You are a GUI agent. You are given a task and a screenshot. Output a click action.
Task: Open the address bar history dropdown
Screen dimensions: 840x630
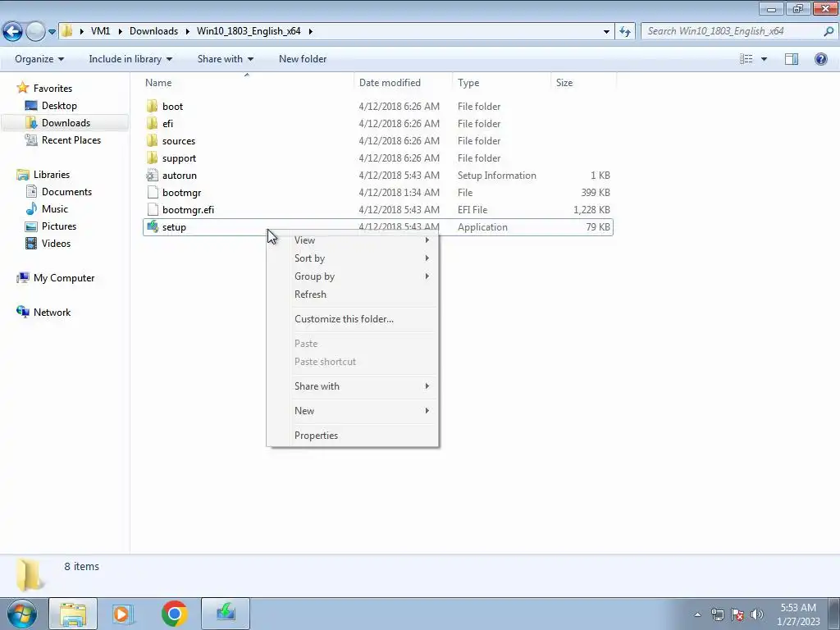click(606, 32)
